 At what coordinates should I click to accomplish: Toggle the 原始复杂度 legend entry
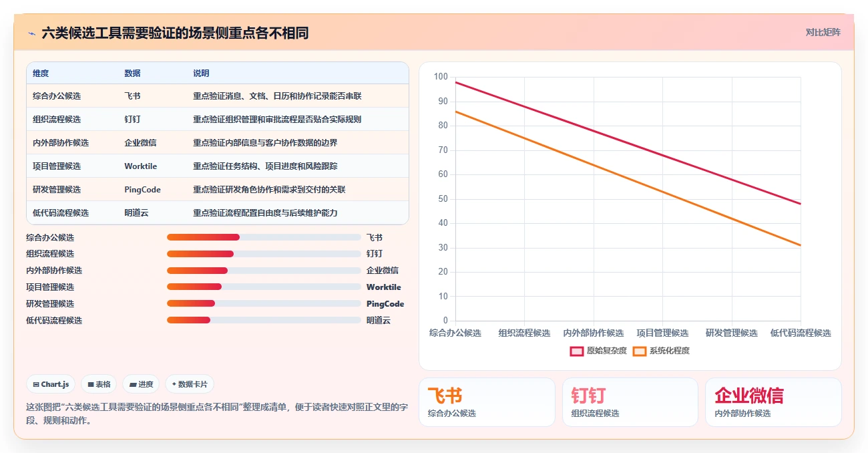pos(598,351)
